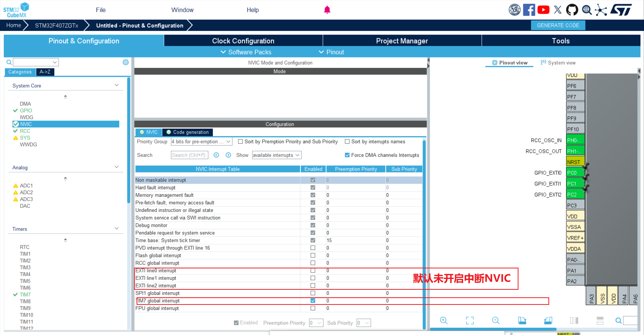This screenshot has width=644, height=335.
Task: Click the fit-to-screen pinout icon
Action: click(469, 320)
